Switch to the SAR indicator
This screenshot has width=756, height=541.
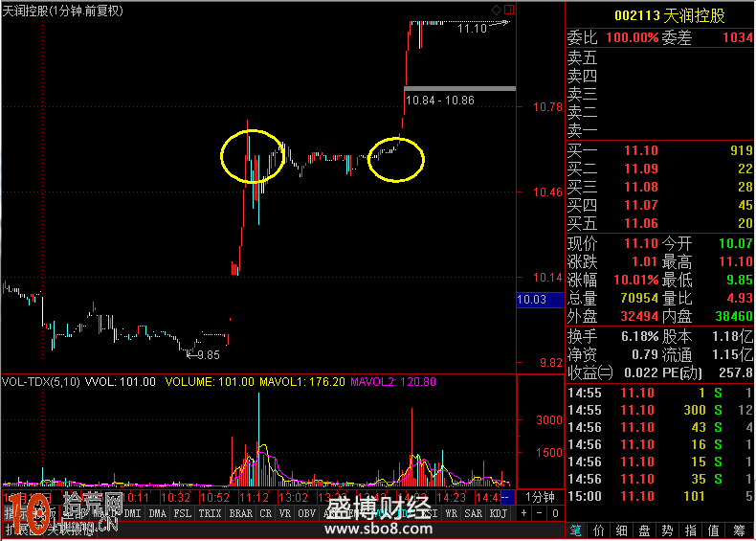[474, 513]
